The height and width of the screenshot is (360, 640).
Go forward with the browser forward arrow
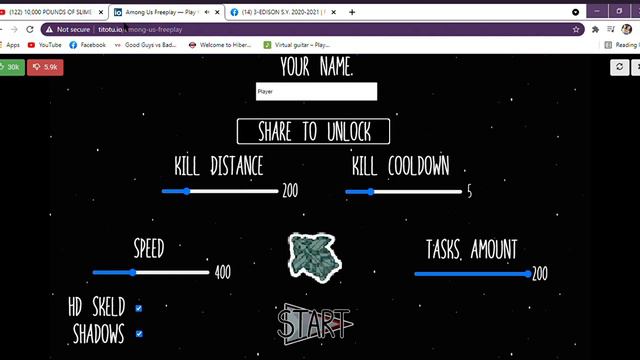click(14, 29)
